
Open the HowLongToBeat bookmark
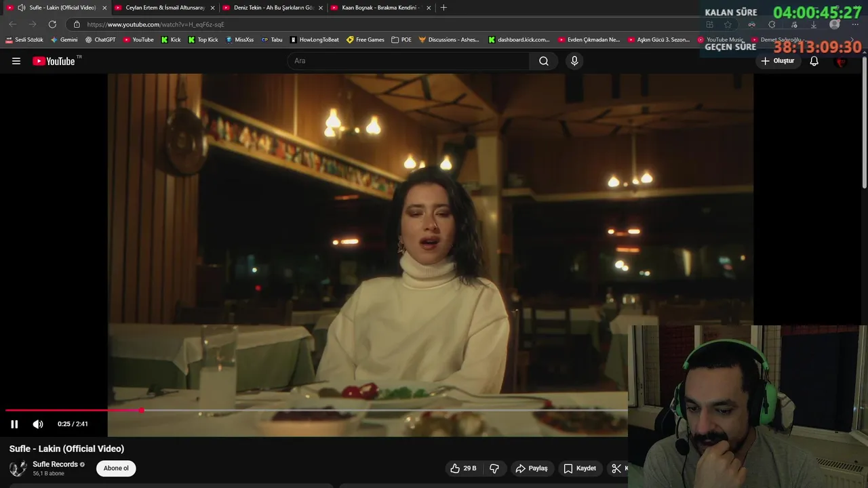pyautogui.click(x=315, y=40)
